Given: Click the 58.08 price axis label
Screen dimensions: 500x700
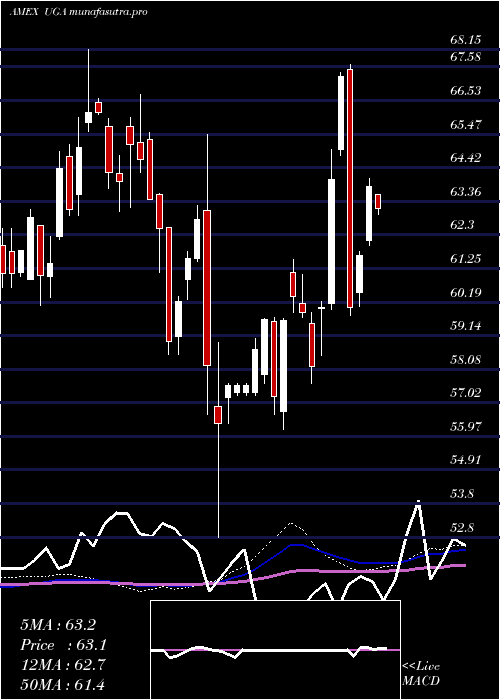Looking at the screenshot, I should 466,359.
